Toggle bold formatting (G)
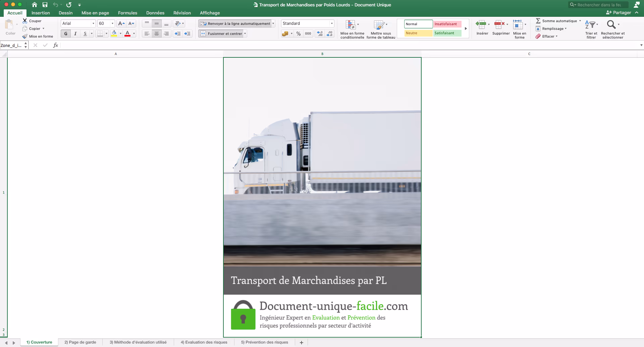 click(66, 34)
